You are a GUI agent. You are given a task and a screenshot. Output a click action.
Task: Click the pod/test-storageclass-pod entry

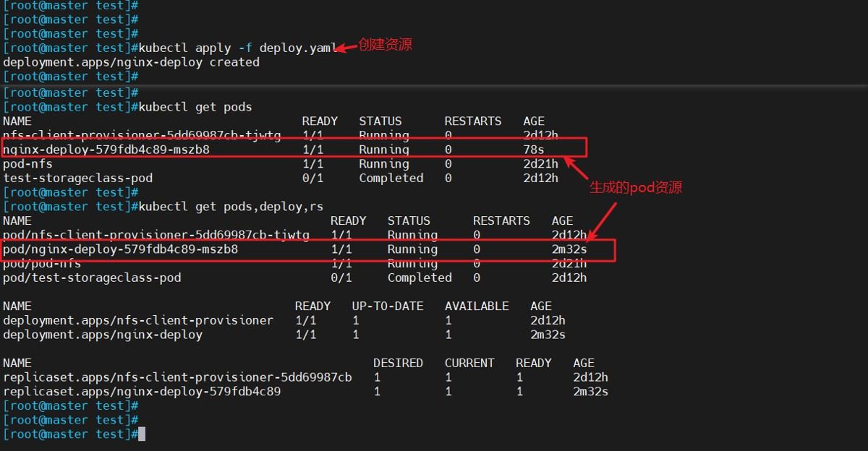pos(92,278)
